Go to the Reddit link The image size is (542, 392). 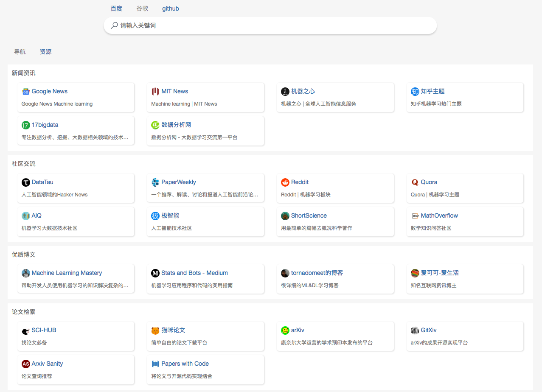tap(300, 182)
